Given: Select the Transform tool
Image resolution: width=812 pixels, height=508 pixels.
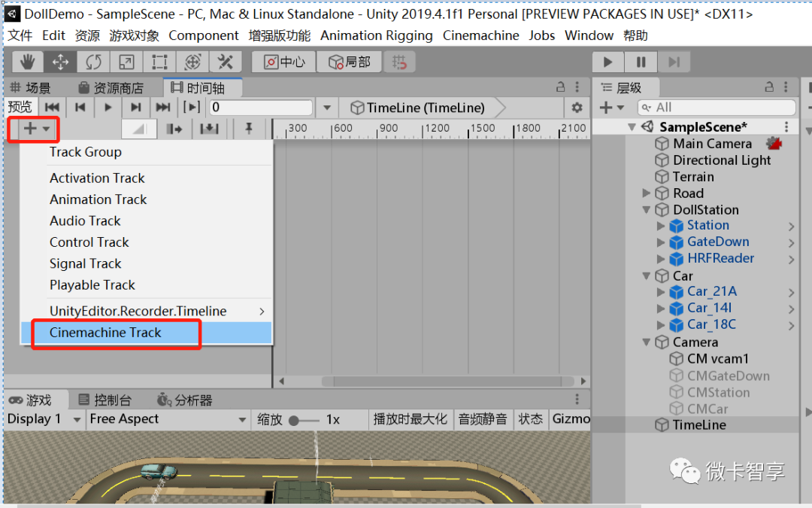Looking at the screenshot, I should coord(192,62).
